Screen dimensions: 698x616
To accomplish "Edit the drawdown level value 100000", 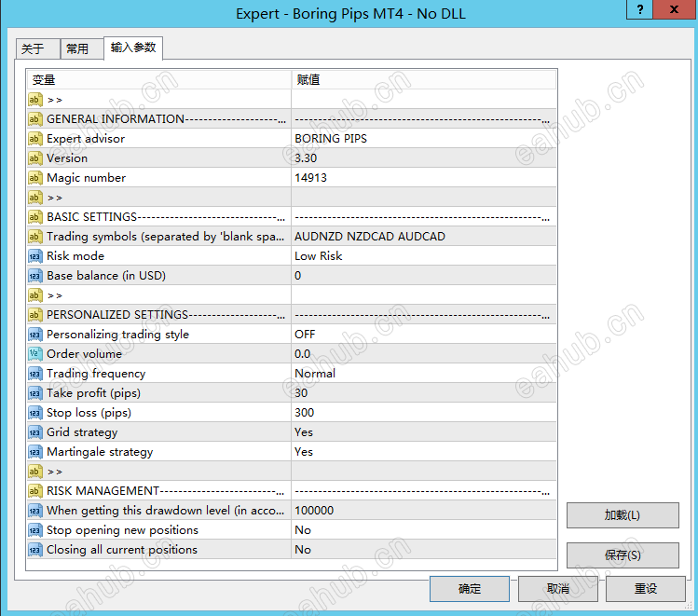I will pyautogui.click(x=424, y=511).
